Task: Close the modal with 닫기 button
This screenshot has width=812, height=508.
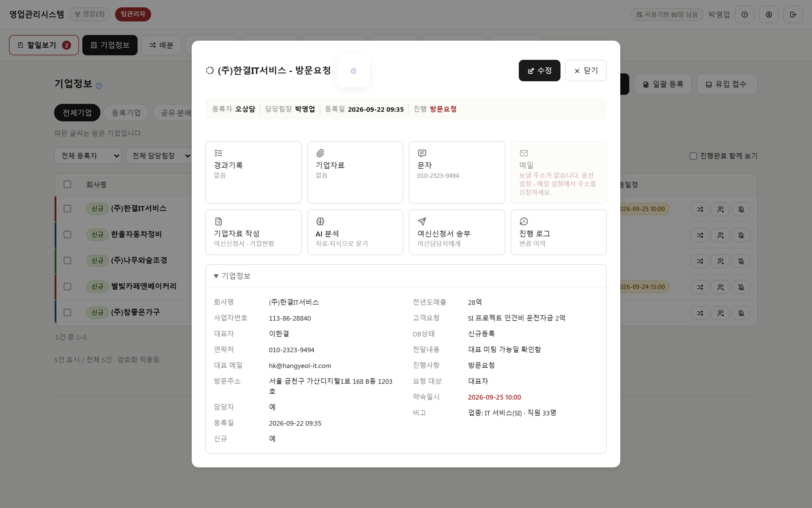Action: pos(586,71)
